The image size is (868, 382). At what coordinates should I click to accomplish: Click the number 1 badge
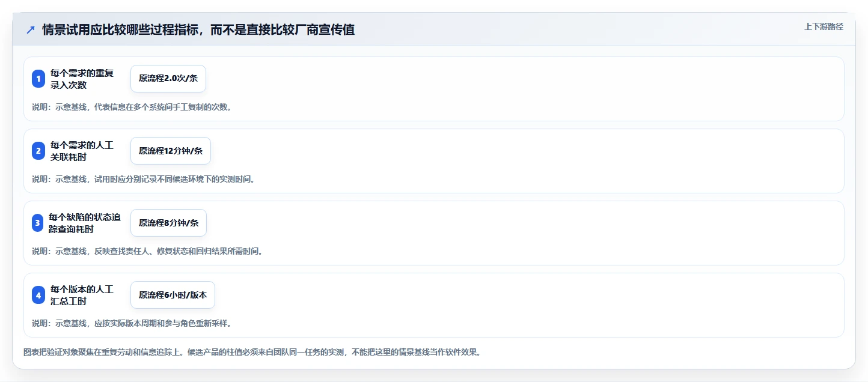[38, 79]
